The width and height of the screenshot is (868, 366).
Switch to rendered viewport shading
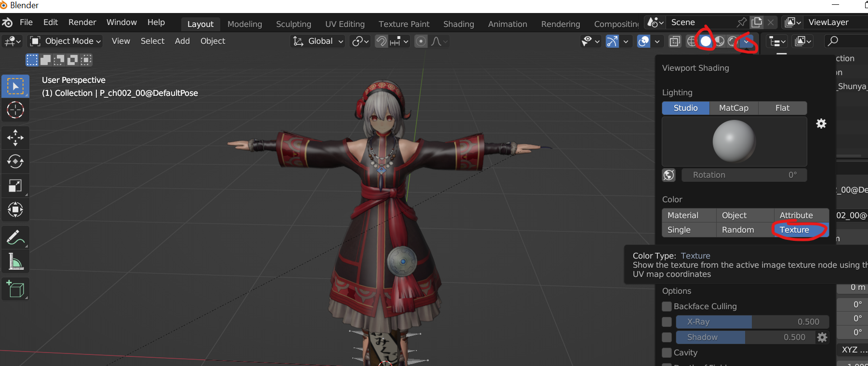click(x=733, y=41)
